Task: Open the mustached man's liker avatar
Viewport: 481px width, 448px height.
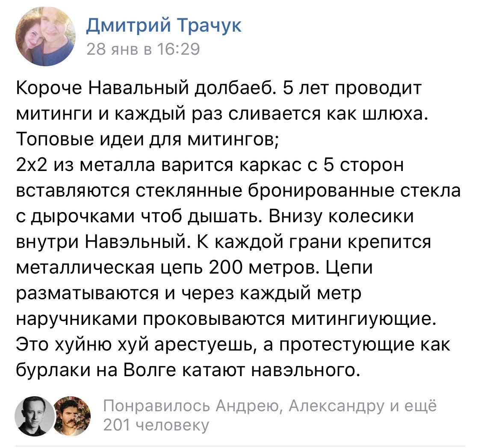Action: tap(72, 416)
